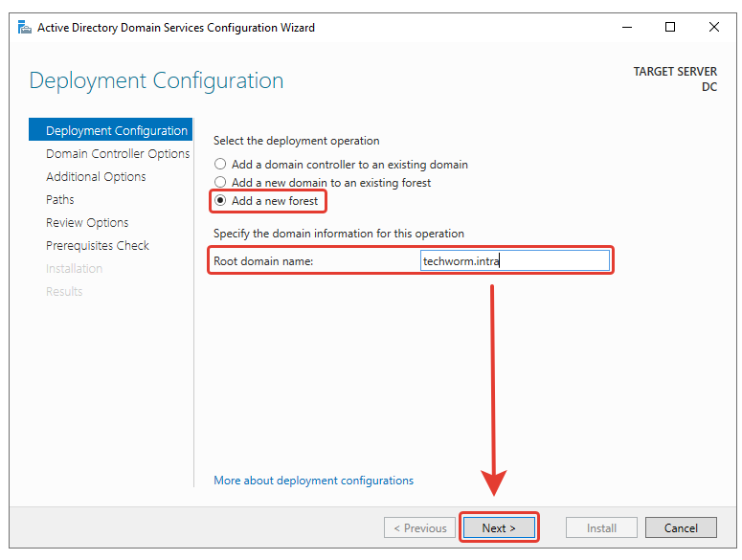
Task: Click the wizard icon in the title bar
Action: 25,27
